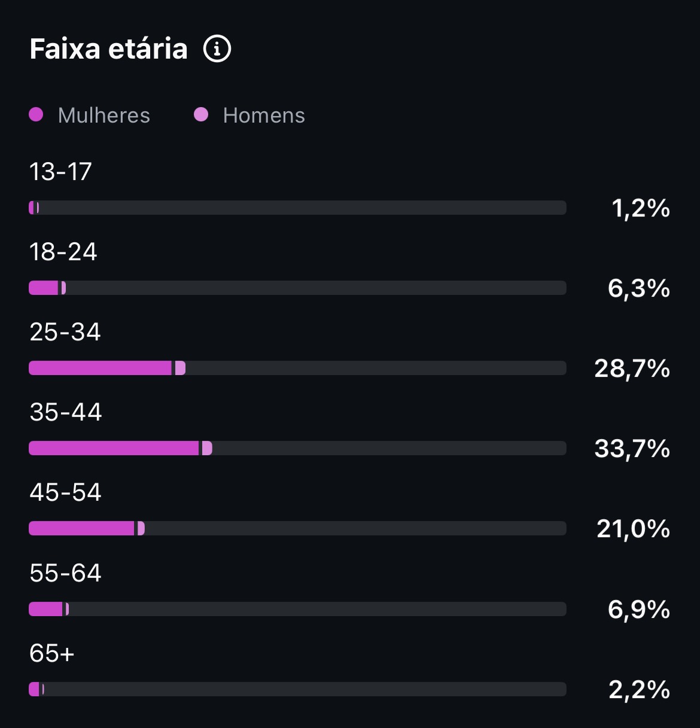Select the 13-17 age group label
Viewport: 700px width, 728px height.
click(x=60, y=172)
